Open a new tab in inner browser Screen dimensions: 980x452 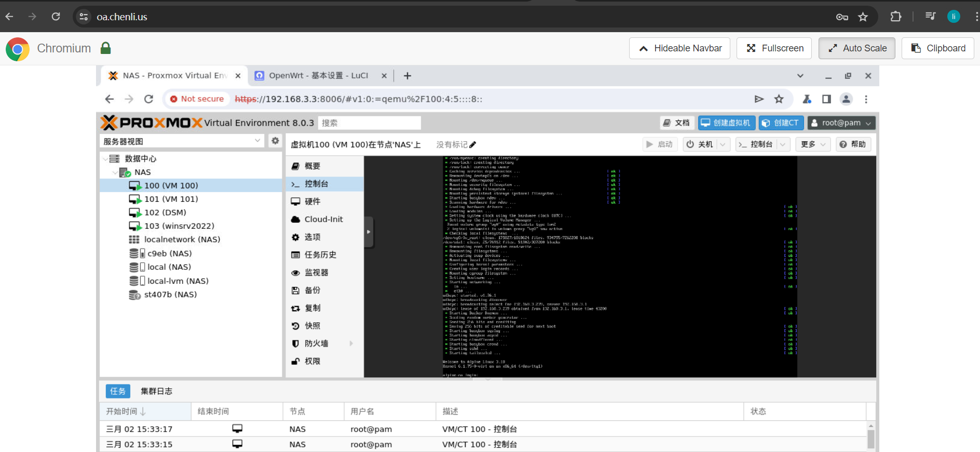[407, 76]
